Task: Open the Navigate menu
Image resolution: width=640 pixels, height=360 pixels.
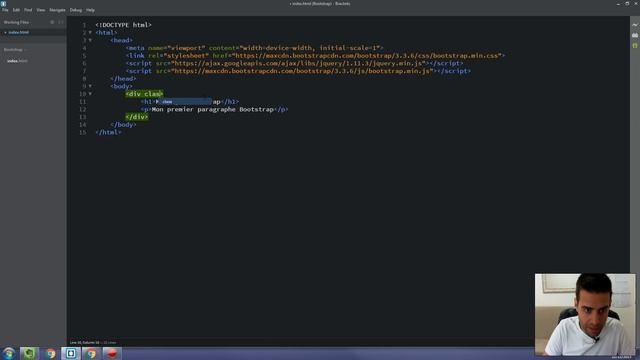Action: pyautogui.click(x=58, y=10)
